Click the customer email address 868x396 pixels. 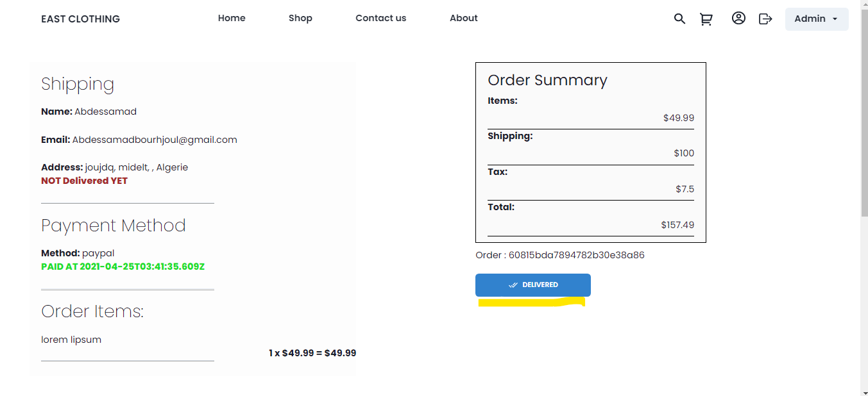pyautogui.click(x=155, y=140)
